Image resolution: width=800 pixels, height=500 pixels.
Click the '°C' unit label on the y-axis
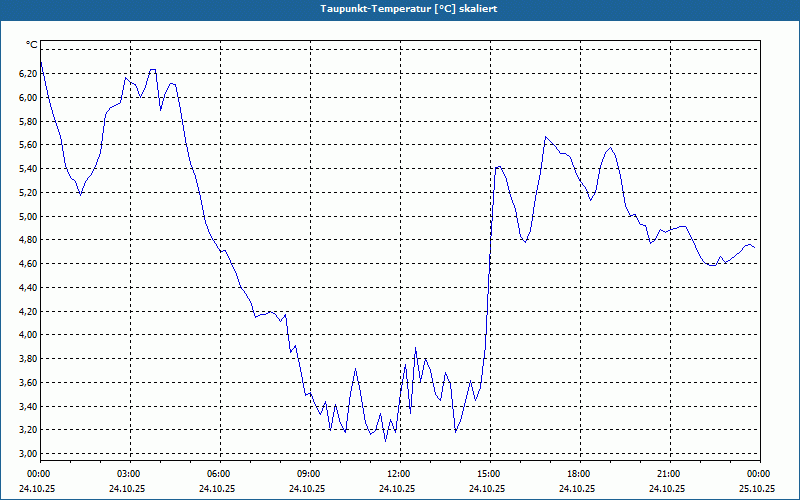pos(32,45)
